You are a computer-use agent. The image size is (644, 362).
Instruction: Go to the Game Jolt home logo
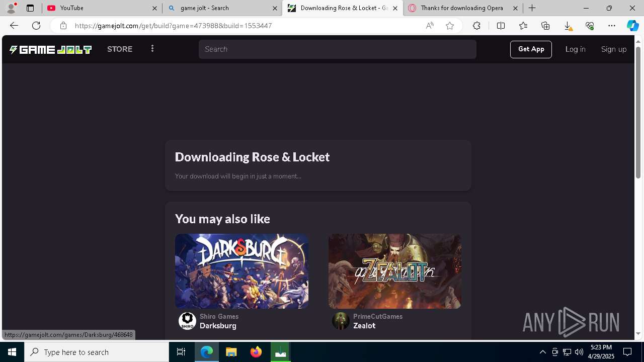[x=50, y=49]
